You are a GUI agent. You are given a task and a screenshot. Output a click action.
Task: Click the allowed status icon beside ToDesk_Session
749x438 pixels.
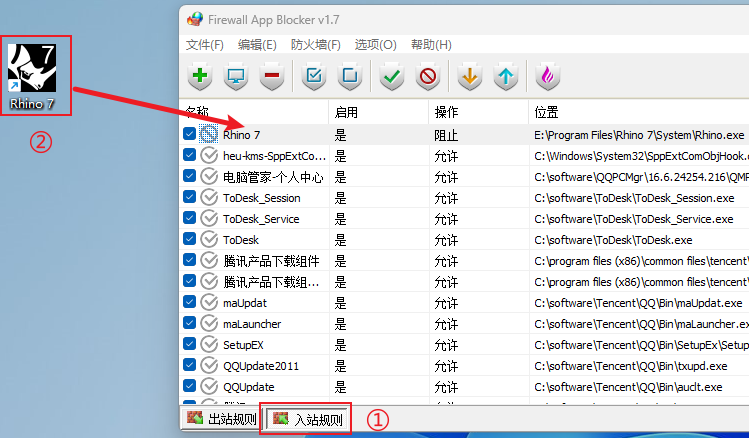pyautogui.click(x=209, y=197)
